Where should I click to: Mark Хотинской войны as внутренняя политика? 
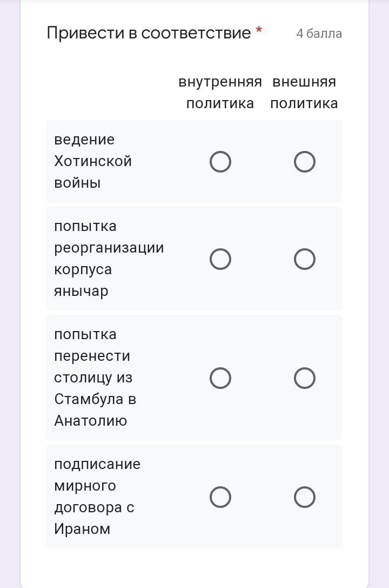coord(220,162)
